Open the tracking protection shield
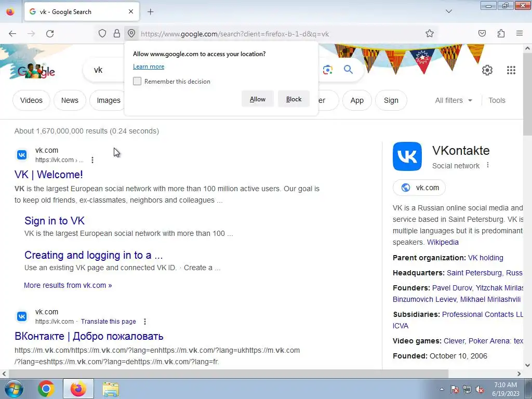The image size is (532, 399). click(102, 33)
